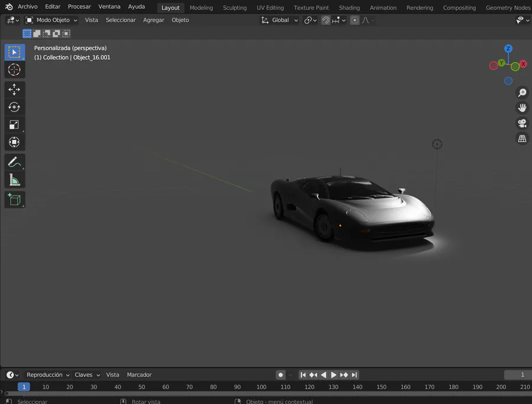Image resolution: width=532 pixels, height=404 pixels.
Task: Open the Ventana menu
Action: [x=109, y=6]
